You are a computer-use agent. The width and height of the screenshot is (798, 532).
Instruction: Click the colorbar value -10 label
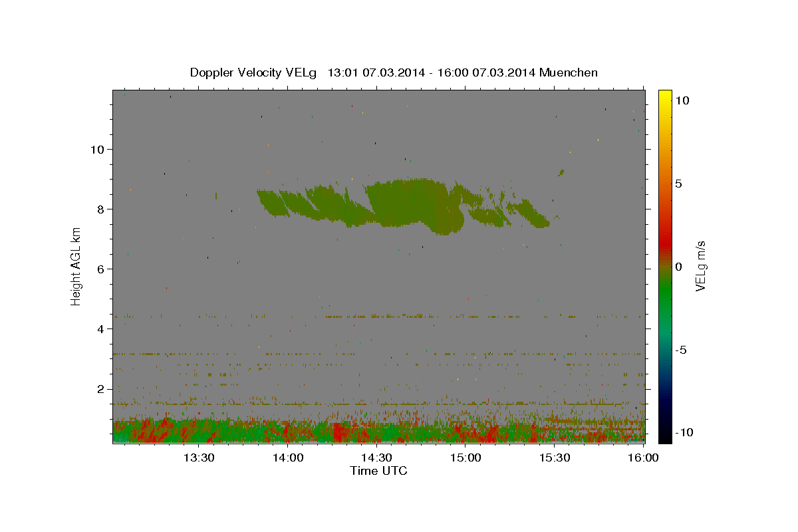(x=684, y=432)
